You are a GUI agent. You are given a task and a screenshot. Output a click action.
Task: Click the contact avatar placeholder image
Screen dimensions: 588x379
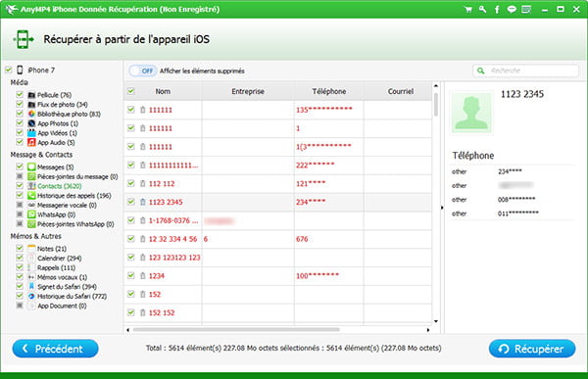(471, 113)
